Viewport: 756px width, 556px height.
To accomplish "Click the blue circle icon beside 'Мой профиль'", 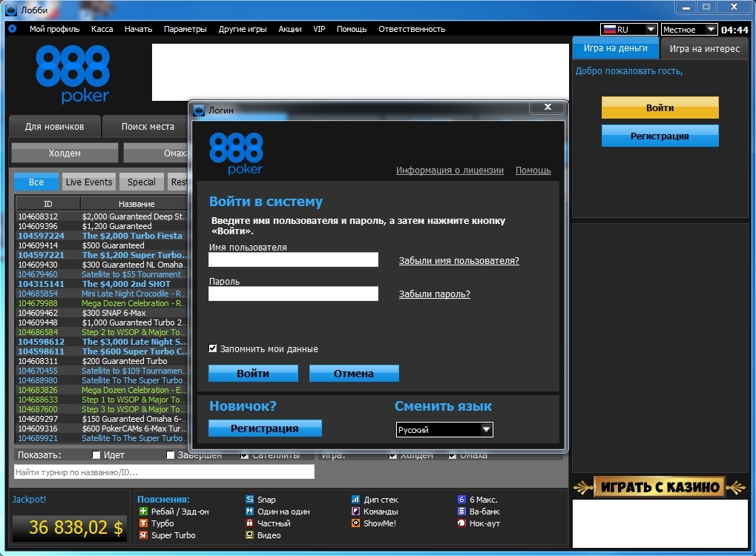I will [x=12, y=29].
